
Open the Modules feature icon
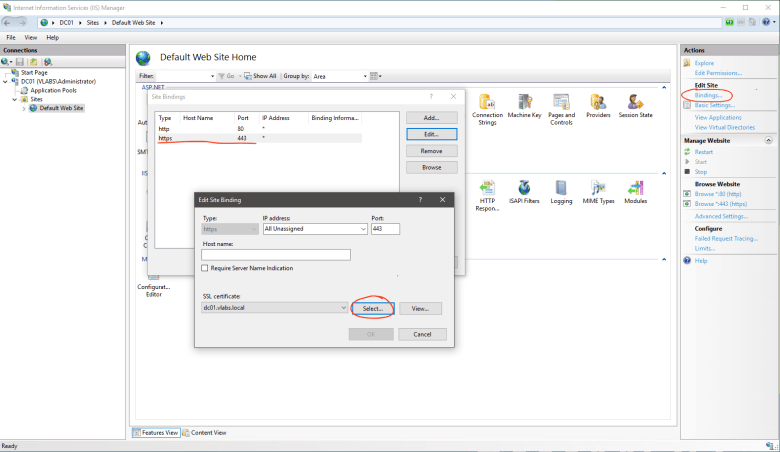[635, 188]
